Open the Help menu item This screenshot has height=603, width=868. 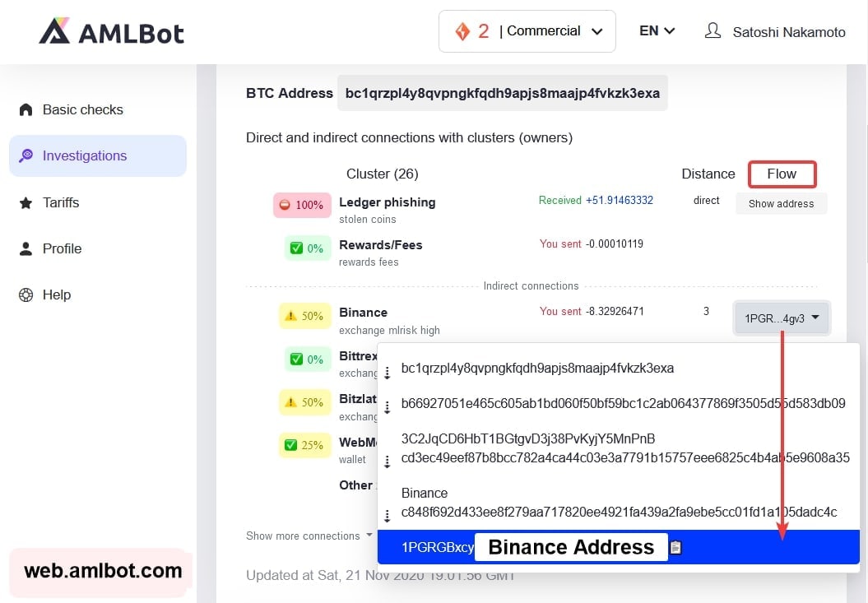coord(57,295)
